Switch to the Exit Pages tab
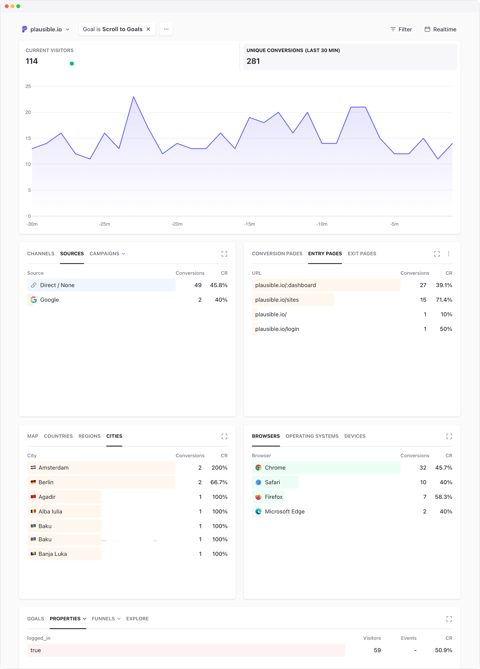The width and height of the screenshot is (480, 669). [362, 253]
